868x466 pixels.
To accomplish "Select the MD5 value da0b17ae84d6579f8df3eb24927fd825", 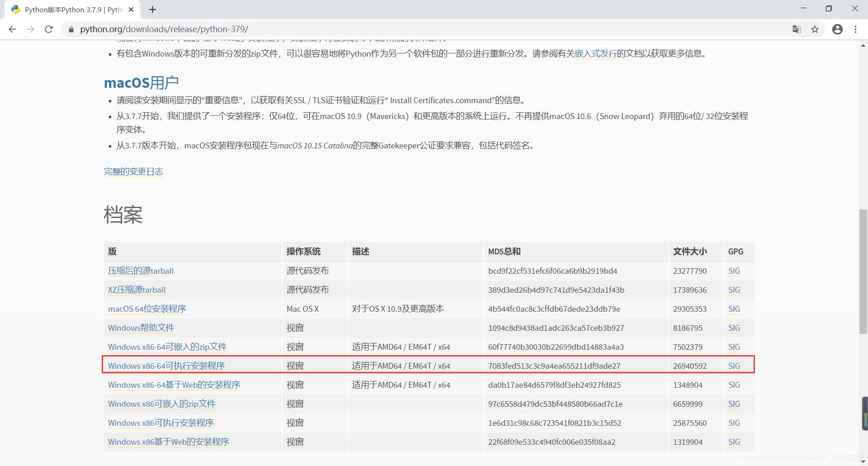I will click(x=554, y=385).
